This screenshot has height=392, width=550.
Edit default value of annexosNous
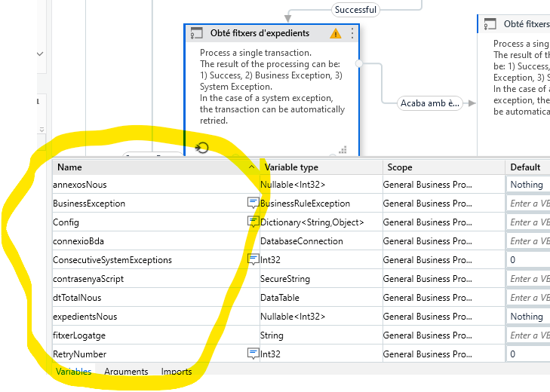[528, 185]
